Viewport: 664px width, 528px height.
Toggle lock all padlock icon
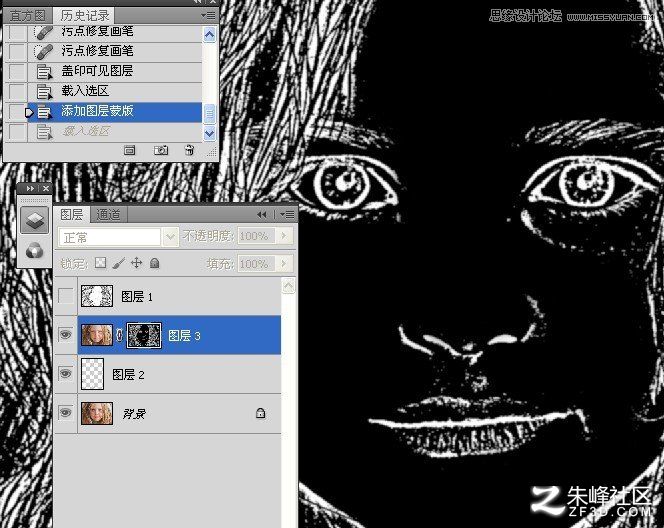tap(155, 263)
